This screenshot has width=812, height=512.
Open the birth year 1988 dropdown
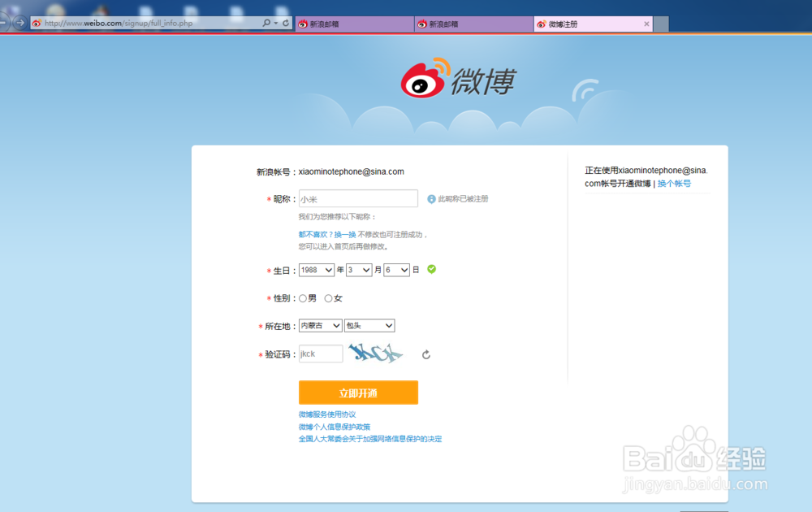point(316,269)
